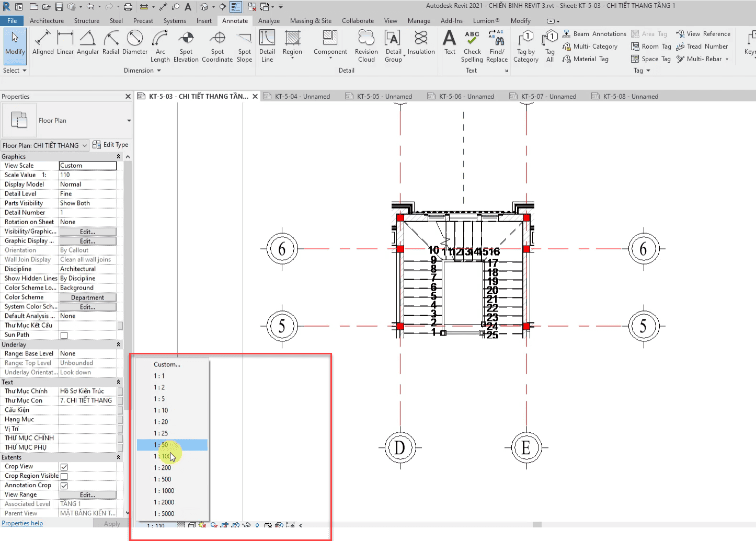Collapse the Graphics properties section
Image resolution: width=756 pixels, height=541 pixels.
118,157
